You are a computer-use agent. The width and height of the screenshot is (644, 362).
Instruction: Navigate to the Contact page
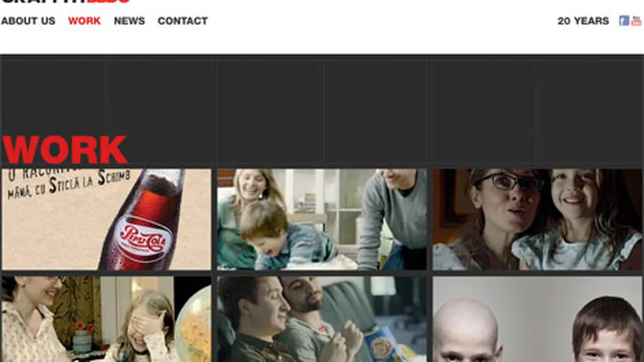182,21
